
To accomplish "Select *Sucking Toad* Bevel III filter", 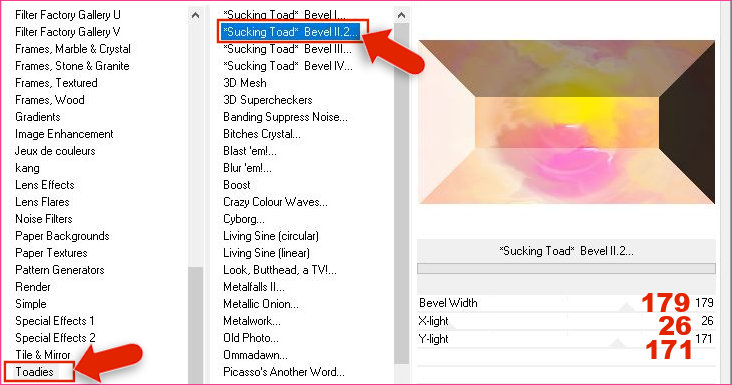I will (288, 49).
